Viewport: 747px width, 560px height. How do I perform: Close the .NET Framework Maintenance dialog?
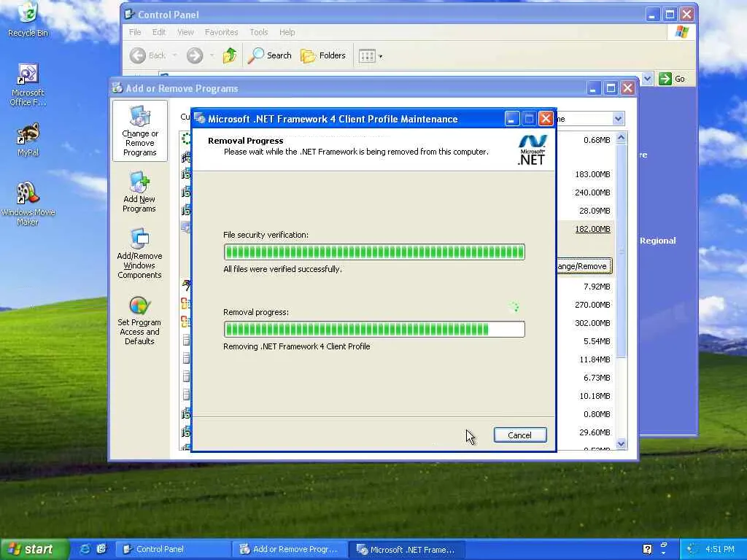546,119
